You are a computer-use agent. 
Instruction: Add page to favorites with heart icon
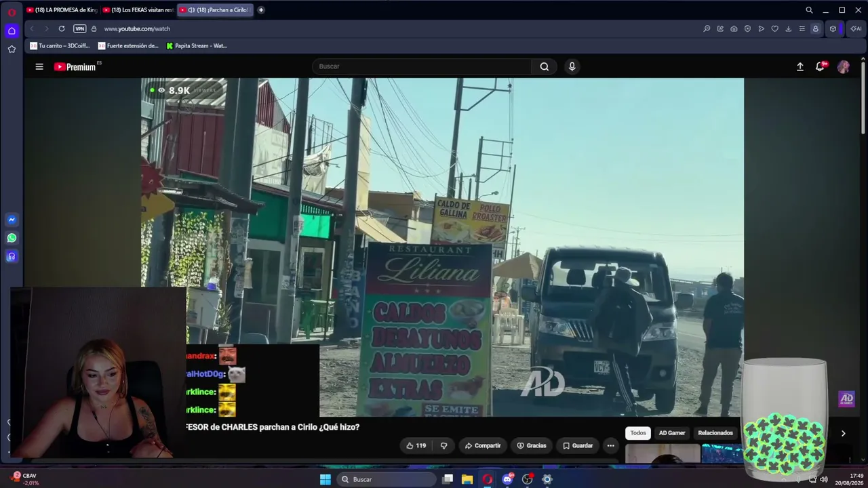(x=774, y=28)
